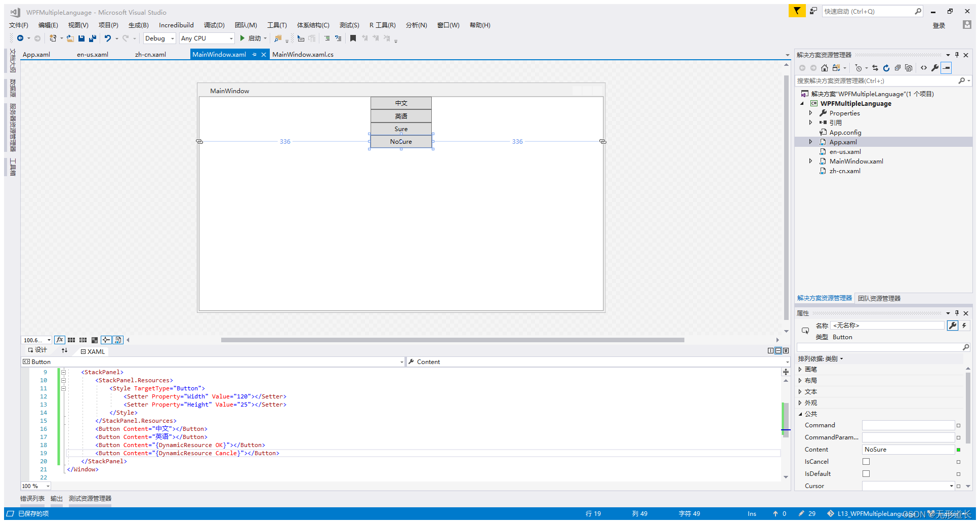The image size is (980, 524).
Task: Click the Content property marker square
Action: click(x=958, y=450)
